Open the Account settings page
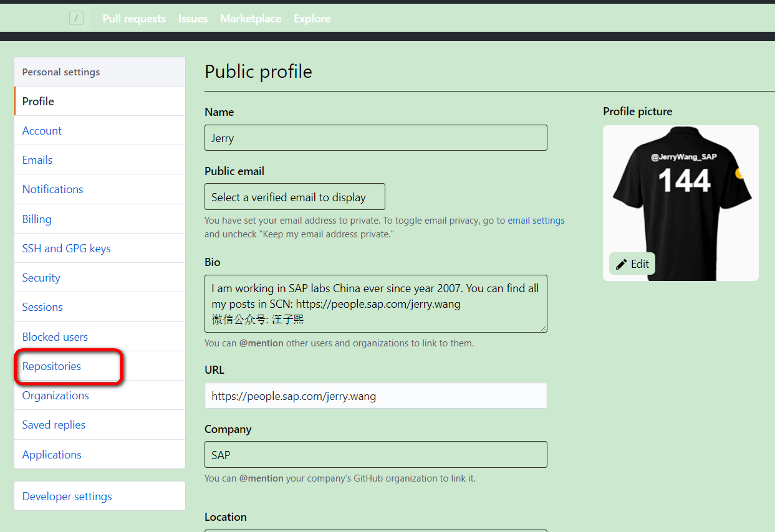775x532 pixels. click(42, 131)
